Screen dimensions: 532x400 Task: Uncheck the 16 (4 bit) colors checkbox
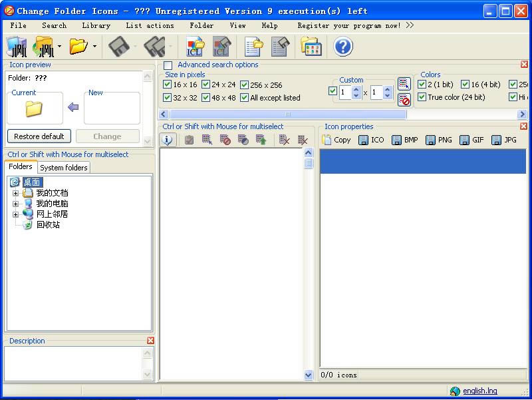point(465,85)
